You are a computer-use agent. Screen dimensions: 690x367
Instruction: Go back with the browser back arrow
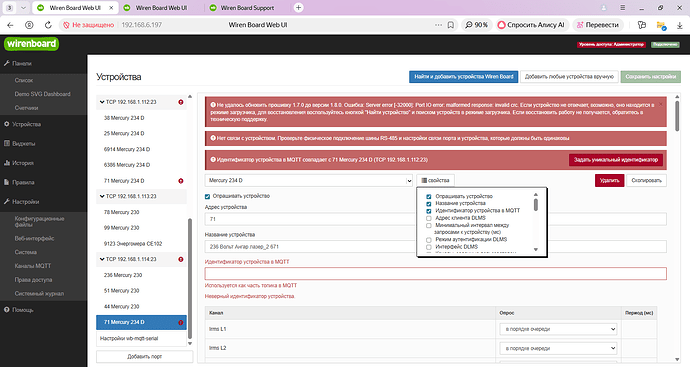(x=11, y=25)
